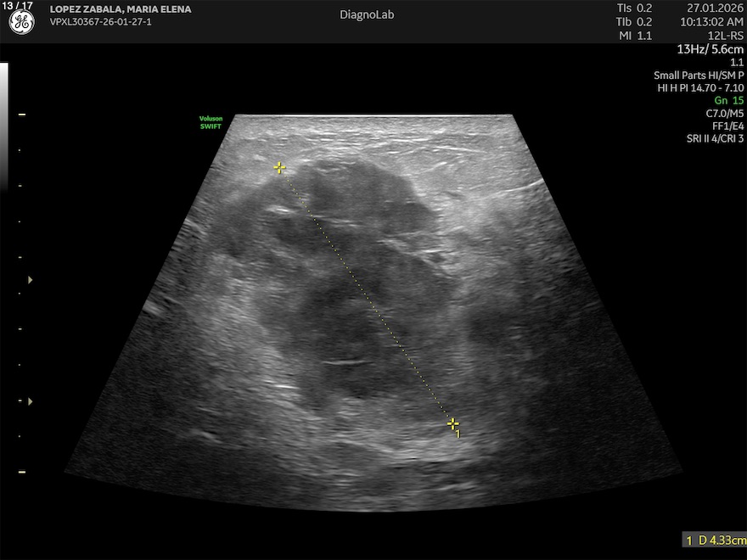747x560 pixels.
Task: Click the lower focal zone triangle marker
Action: 31,400
